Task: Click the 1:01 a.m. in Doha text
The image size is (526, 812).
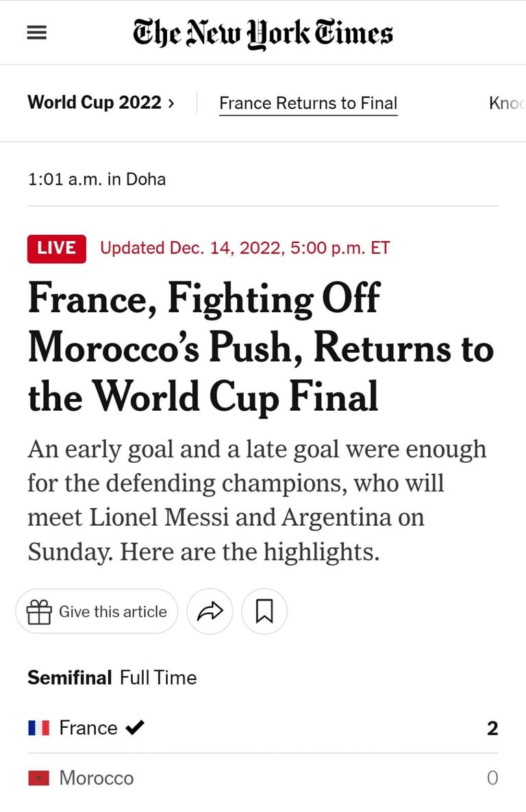Action: (x=97, y=179)
